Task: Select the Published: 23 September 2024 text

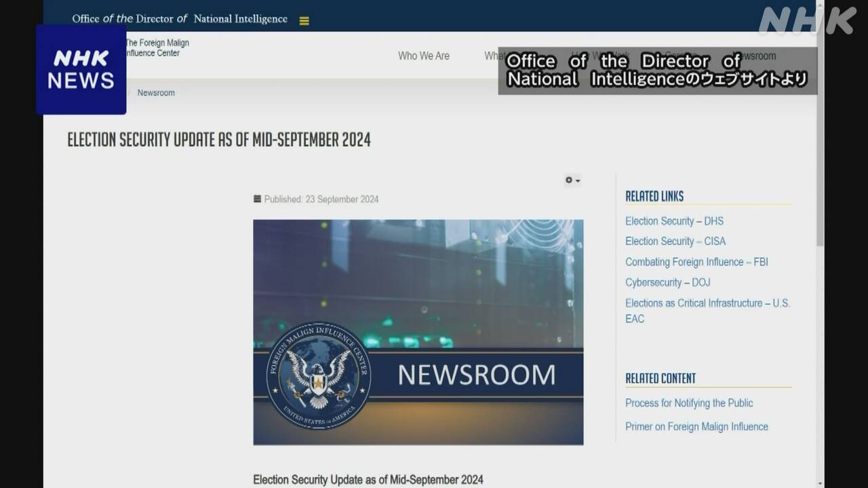Action: 321,199
